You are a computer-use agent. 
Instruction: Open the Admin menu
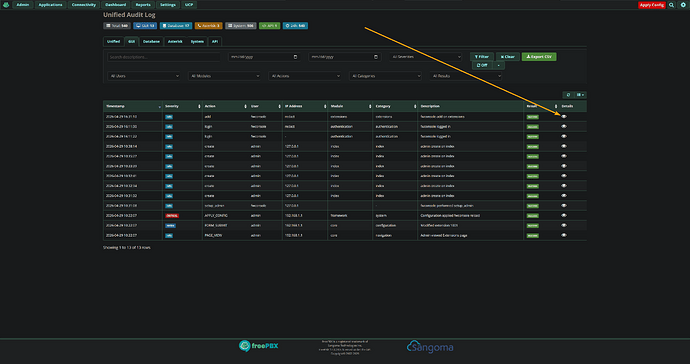pos(22,5)
